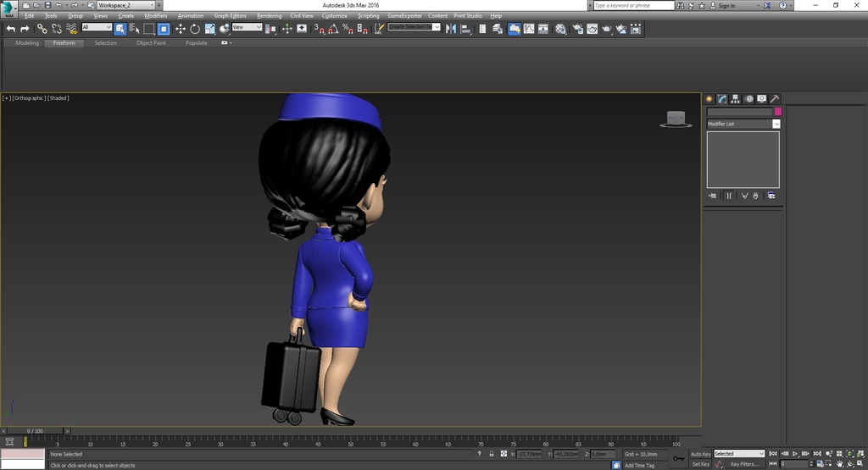
Task: Expand the ribbon display options arrow
Action: point(231,43)
